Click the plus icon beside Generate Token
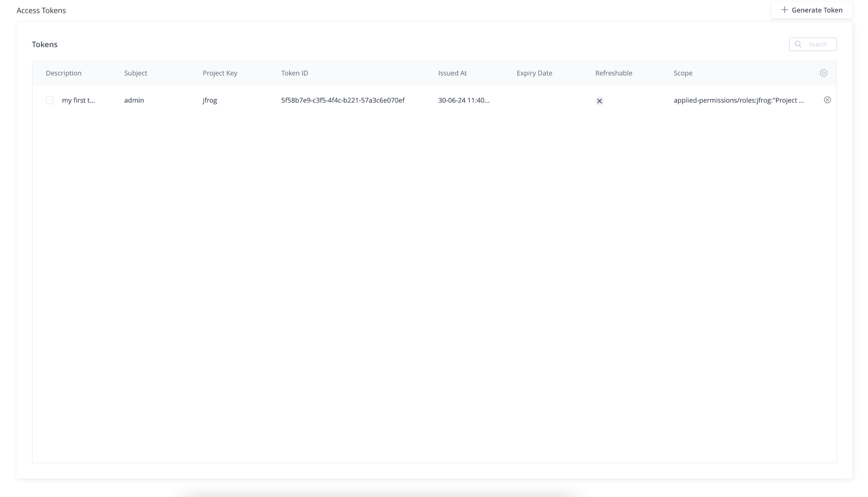The height and width of the screenshot is (497, 868). pyautogui.click(x=784, y=10)
